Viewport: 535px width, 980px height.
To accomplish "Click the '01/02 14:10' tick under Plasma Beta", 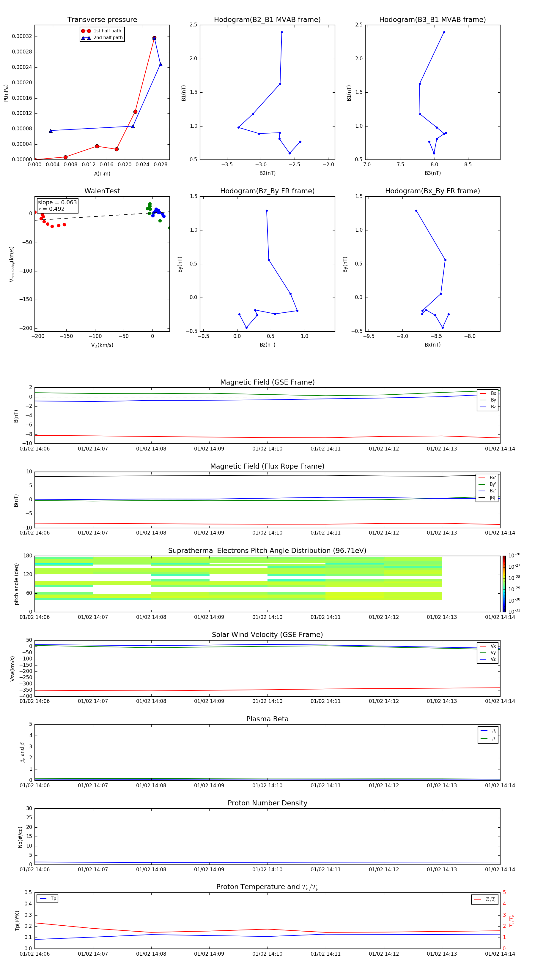I will tap(267, 785).
